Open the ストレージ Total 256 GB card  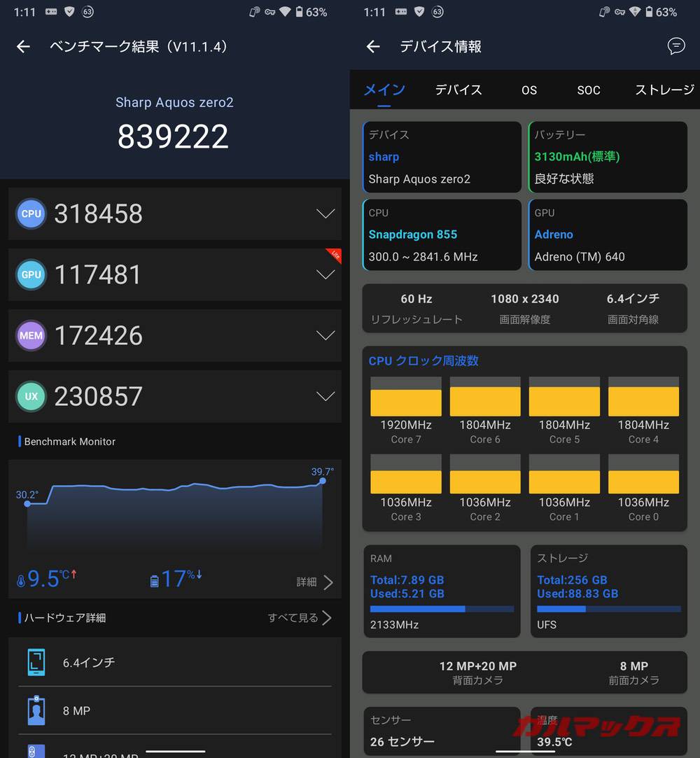click(x=608, y=591)
